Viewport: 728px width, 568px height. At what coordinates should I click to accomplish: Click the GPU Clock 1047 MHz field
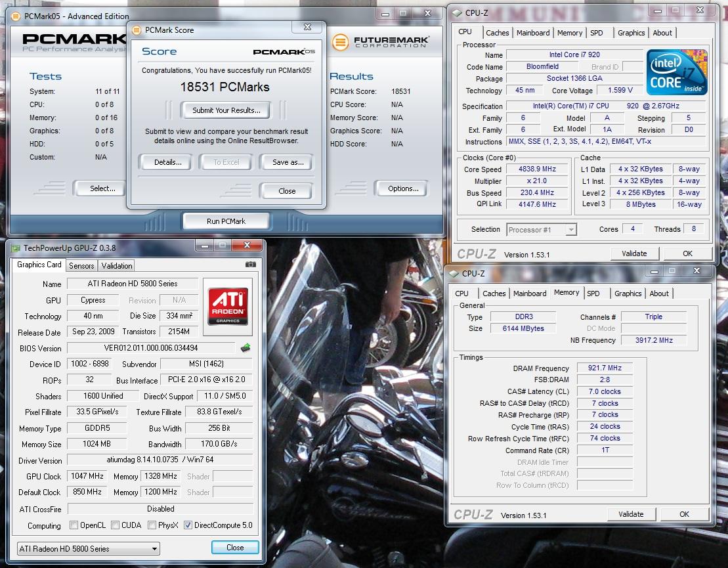(87, 476)
